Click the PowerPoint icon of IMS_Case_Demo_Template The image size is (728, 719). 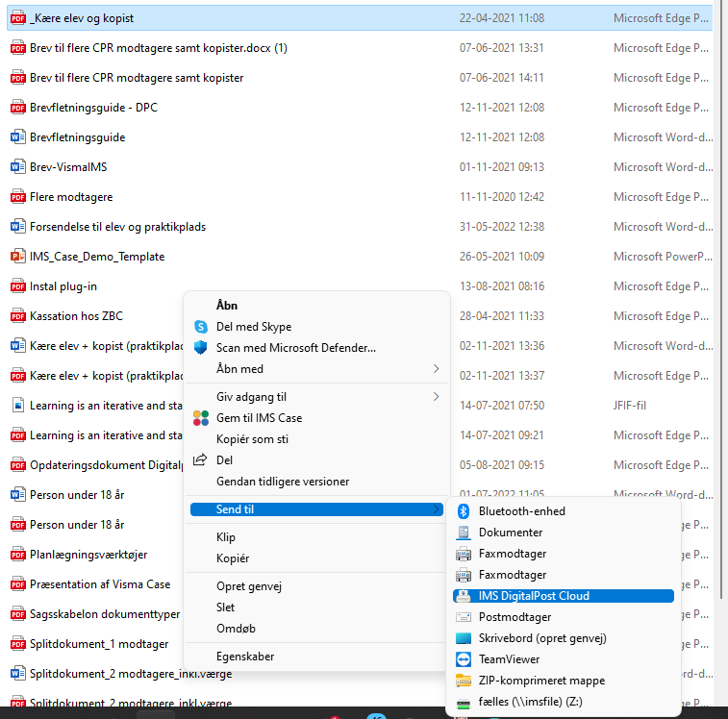click(x=17, y=257)
